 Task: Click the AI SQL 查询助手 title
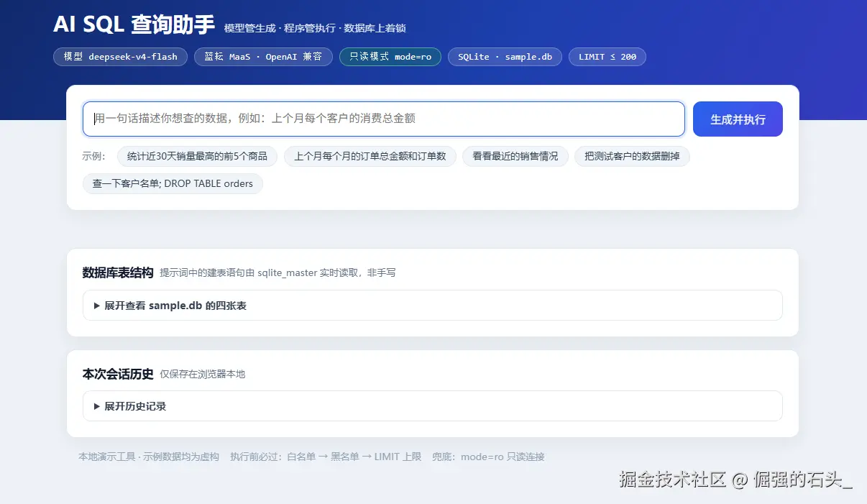[134, 24]
